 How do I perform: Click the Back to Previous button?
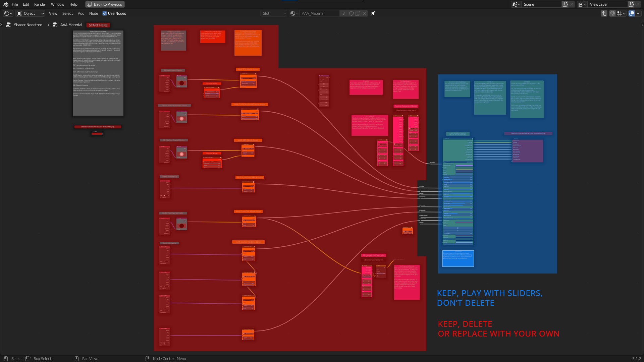pyautogui.click(x=105, y=4)
